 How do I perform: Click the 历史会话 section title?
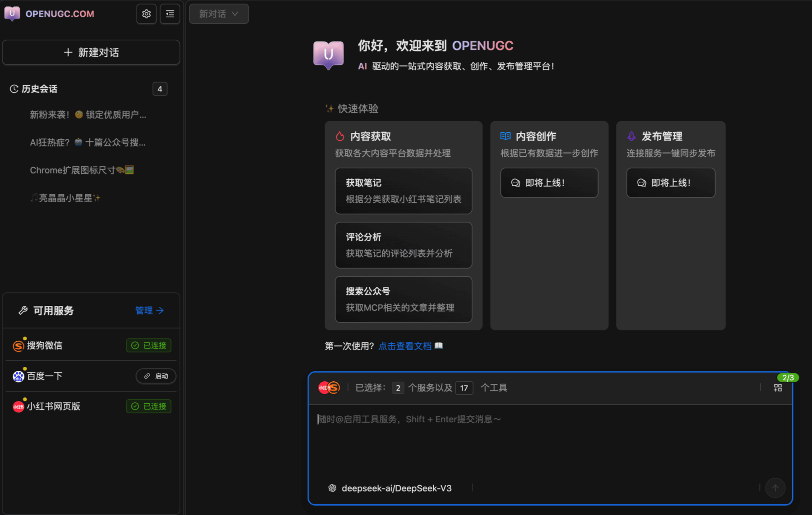click(x=40, y=89)
